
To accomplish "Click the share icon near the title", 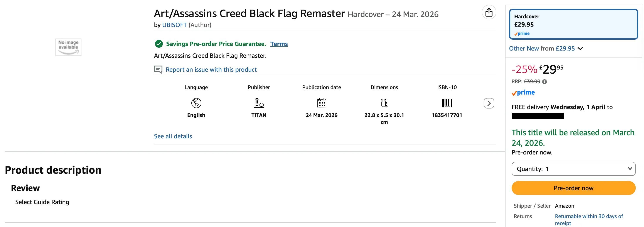I will tap(489, 12).
